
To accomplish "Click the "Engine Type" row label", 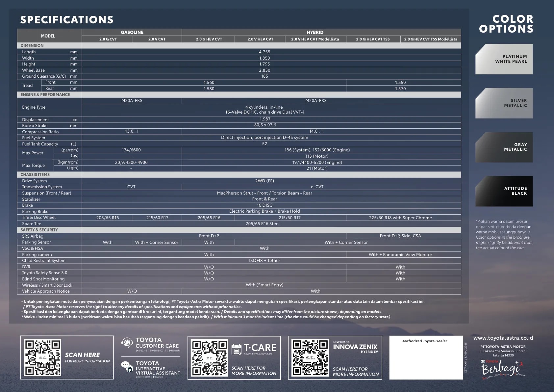I will pos(34,107).
